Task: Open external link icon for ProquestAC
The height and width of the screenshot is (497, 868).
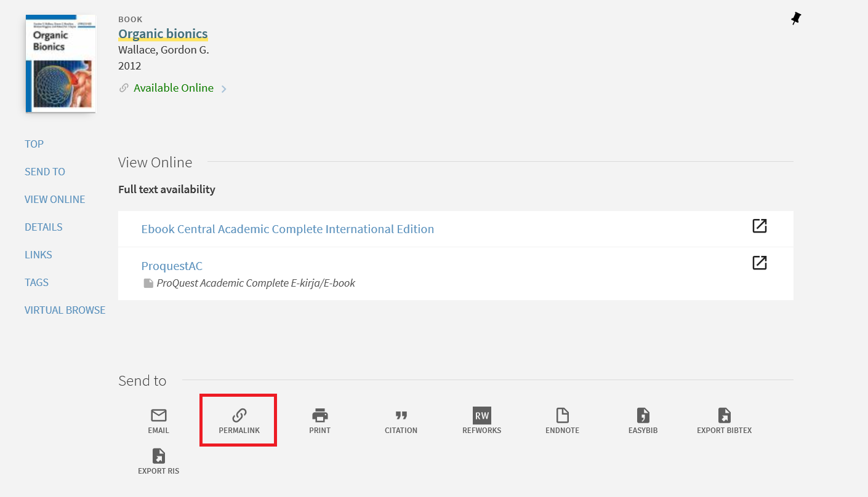Action: [760, 263]
